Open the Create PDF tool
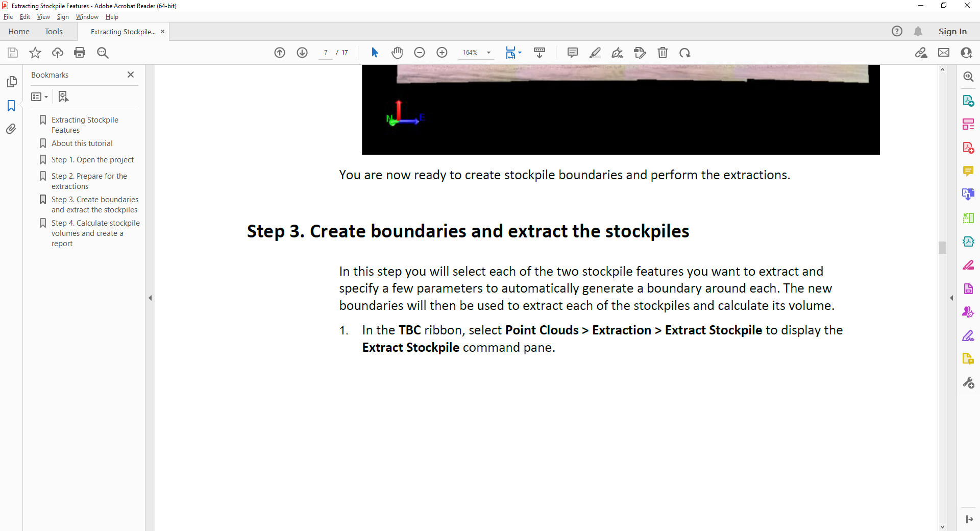The height and width of the screenshot is (531, 980). tap(968, 148)
